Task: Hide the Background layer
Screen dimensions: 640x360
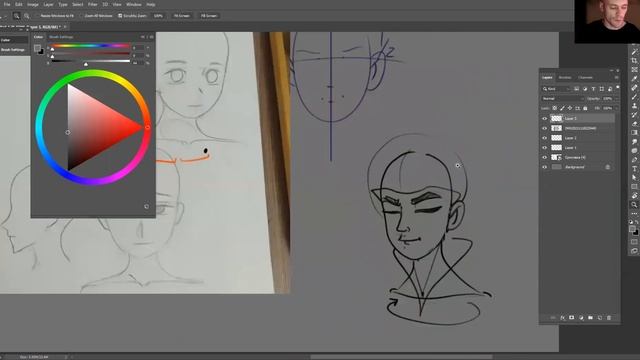Action: coord(544,167)
